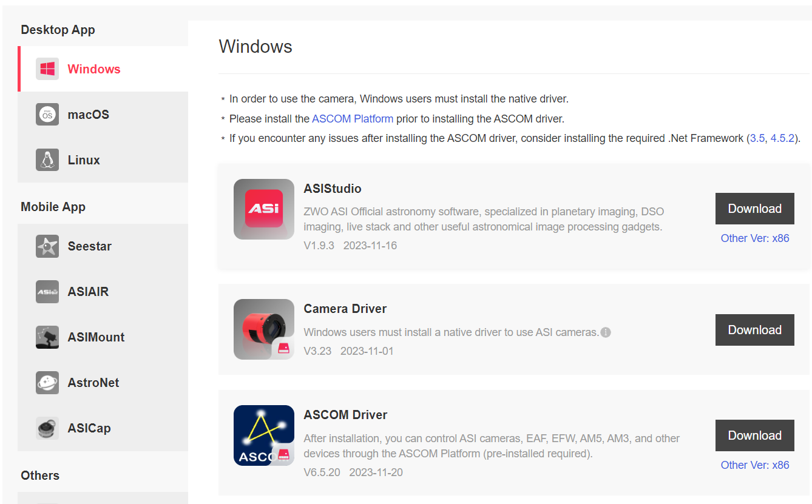Click the info icon beside Camera Driver description

[606, 332]
